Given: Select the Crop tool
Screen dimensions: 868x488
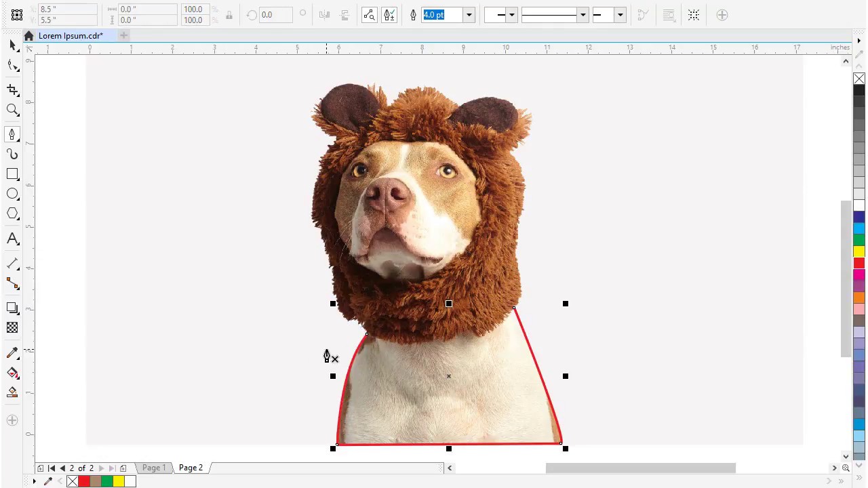Looking at the screenshot, I should 12,89.
